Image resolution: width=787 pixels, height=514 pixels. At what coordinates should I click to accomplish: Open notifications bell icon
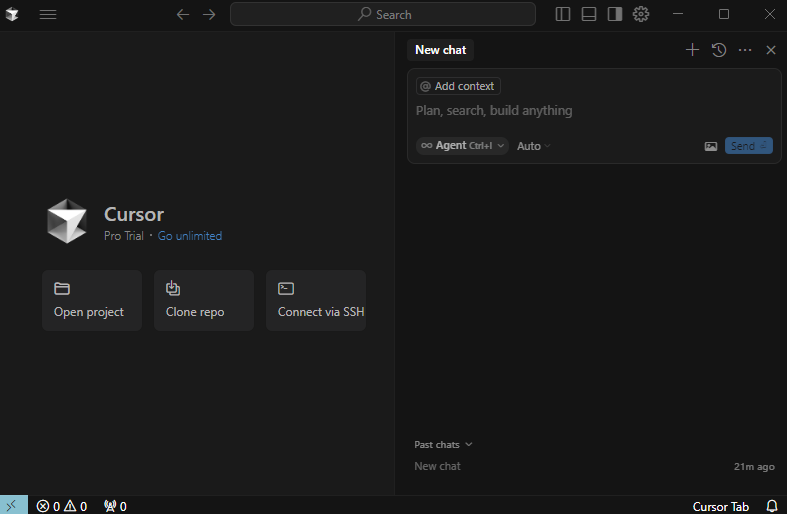click(x=772, y=506)
